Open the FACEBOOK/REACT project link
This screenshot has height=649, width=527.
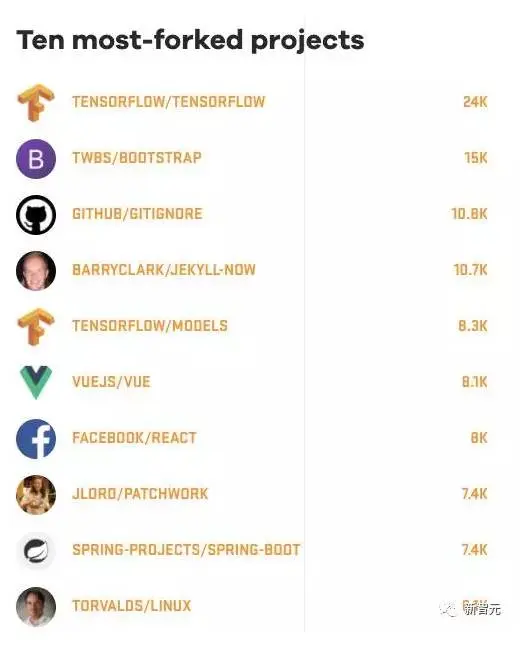coord(134,438)
